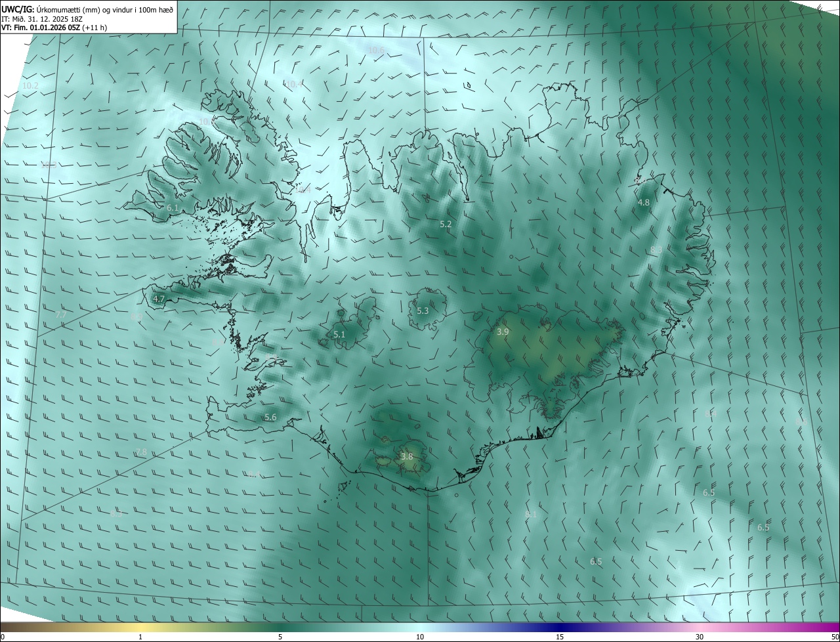Click the color scale label "15"
This screenshot has width=840, height=642.
coord(560,637)
